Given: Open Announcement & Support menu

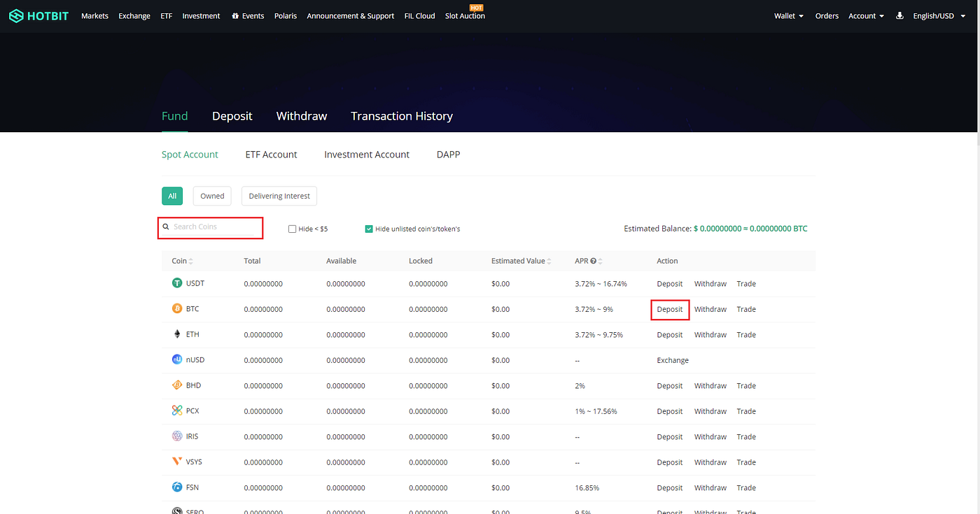Looking at the screenshot, I should 351,15.
